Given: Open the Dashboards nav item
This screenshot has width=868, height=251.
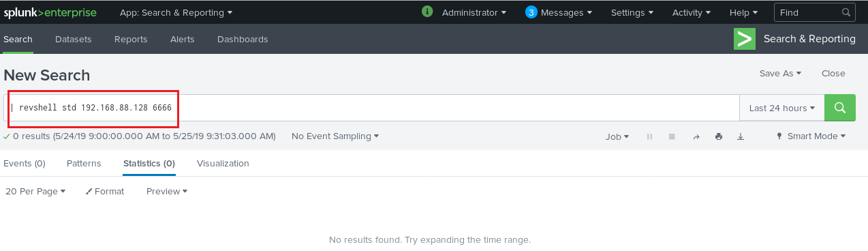Looking at the screenshot, I should coord(243,40).
